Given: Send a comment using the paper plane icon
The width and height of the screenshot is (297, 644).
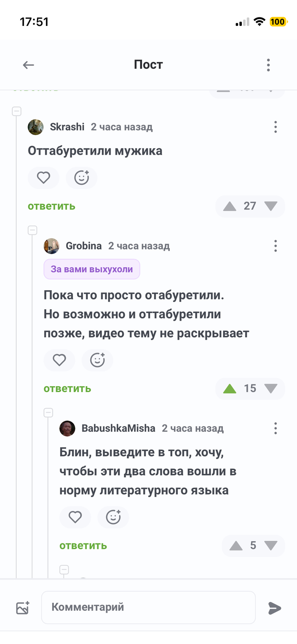Looking at the screenshot, I should [x=274, y=607].
